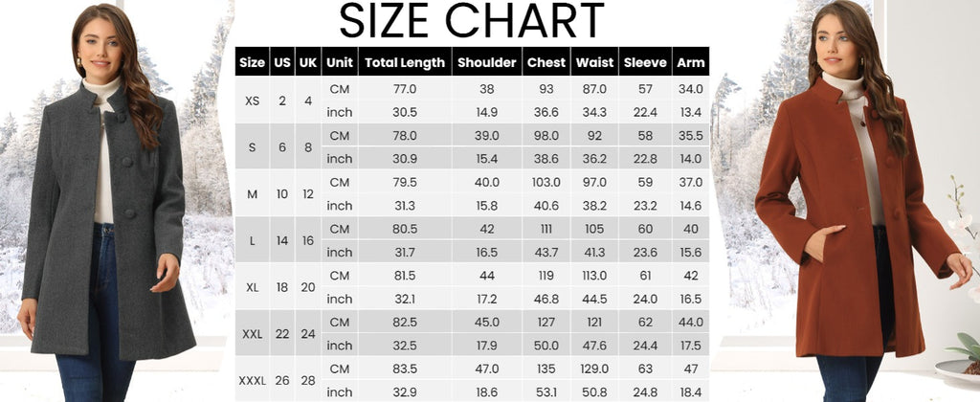Click the arm value 44.0 cell

691,322
